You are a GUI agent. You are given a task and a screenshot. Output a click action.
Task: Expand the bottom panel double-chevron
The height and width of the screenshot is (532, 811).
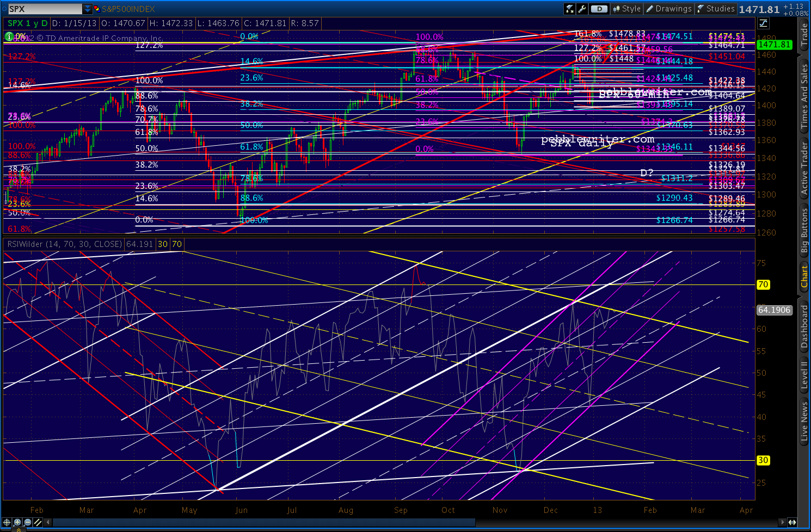pos(19,529)
